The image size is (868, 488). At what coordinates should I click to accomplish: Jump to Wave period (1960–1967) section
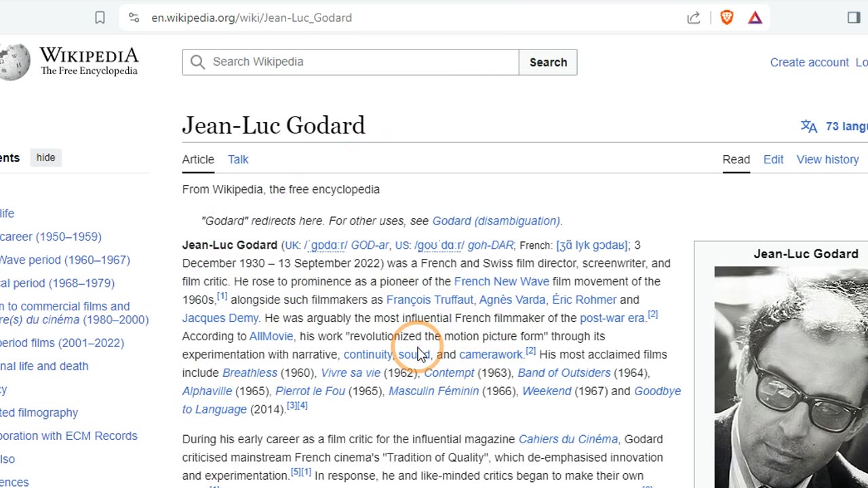tap(65, 260)
